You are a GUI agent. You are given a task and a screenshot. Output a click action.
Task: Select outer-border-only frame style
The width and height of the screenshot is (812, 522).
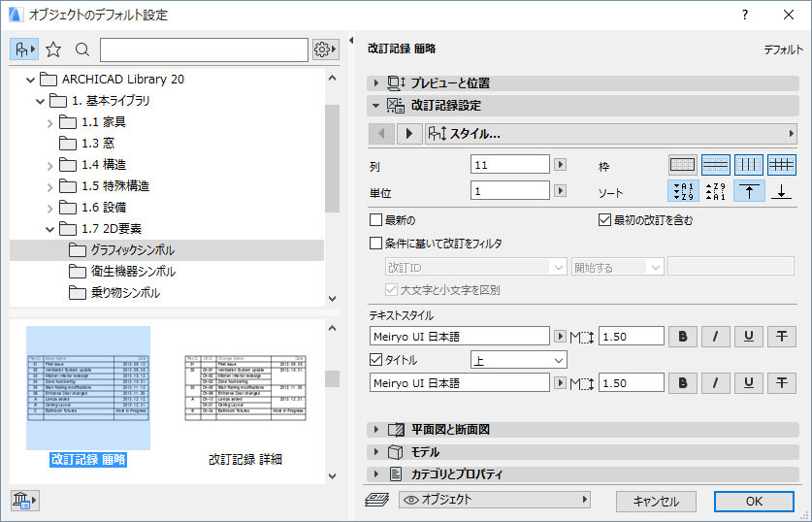point(683,165)
